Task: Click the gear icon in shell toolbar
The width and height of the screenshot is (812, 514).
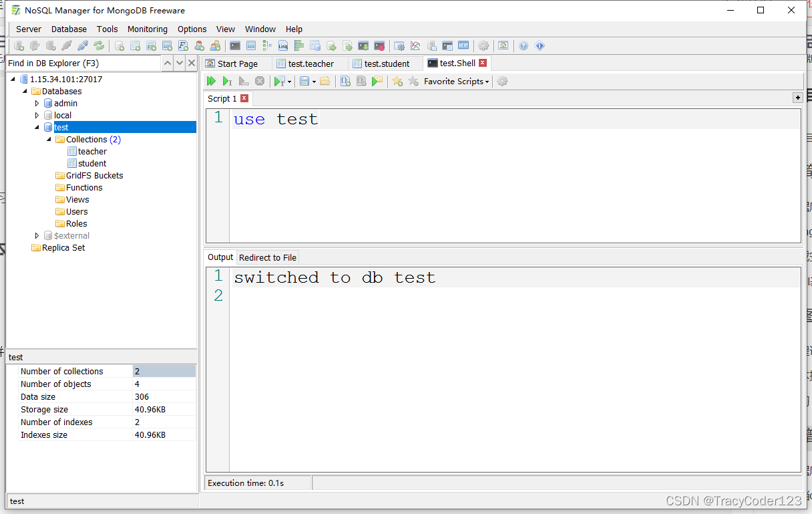Action: pos(502,81)
